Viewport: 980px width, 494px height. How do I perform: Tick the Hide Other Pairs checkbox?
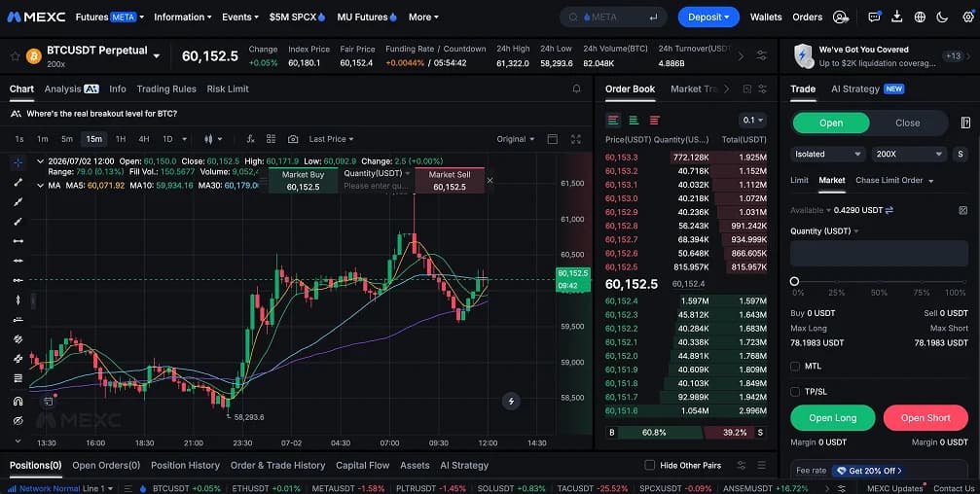(x=650, y=465)
